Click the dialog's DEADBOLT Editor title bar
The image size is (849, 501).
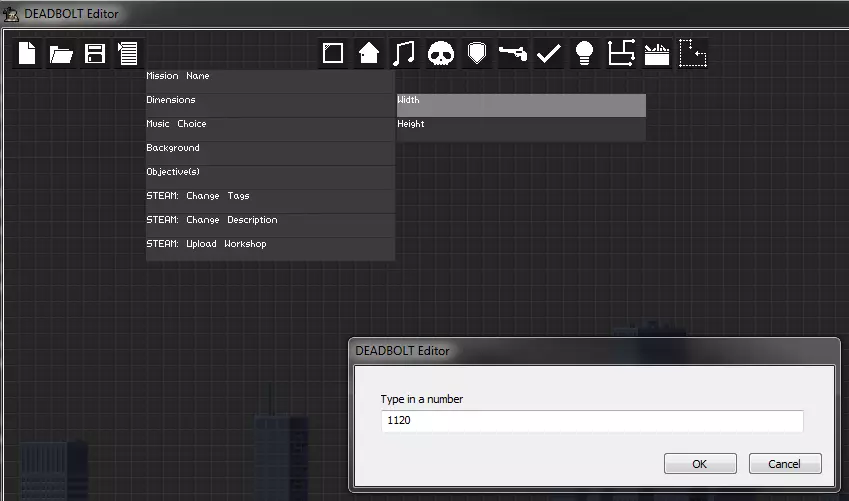tap(595, 351)
